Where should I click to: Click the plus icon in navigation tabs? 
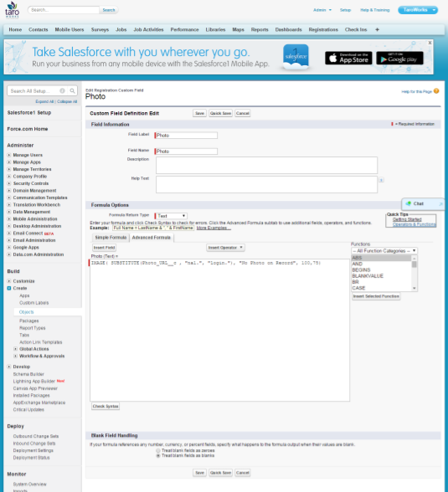coord(377,29)
